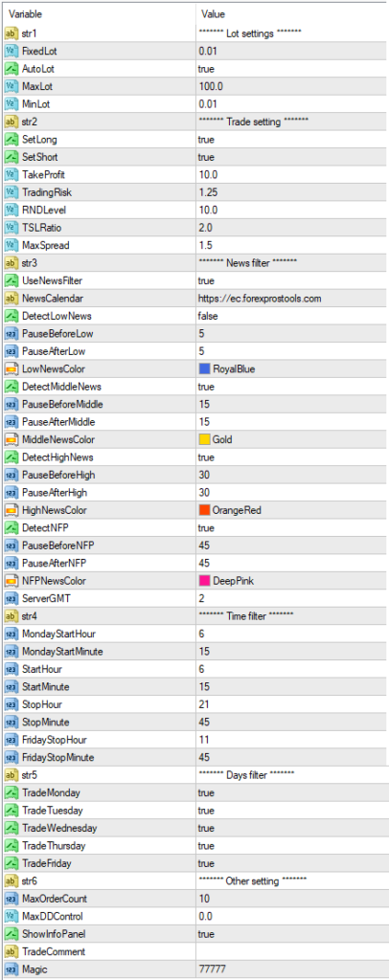Click the color-type icon beside LowNewsColor
Image resolution: width=389 pixels, height=980 pixels.
tap(11, 369)
